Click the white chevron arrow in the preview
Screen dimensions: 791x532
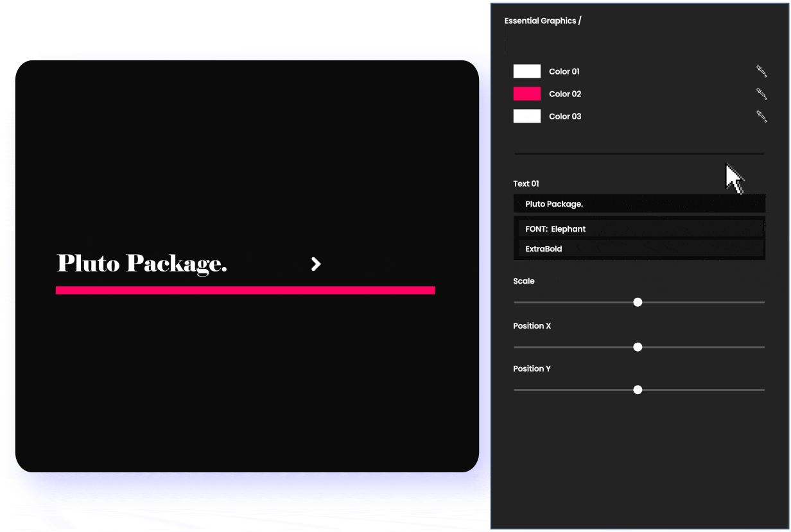pyautogui.click(x=316, y=264)
